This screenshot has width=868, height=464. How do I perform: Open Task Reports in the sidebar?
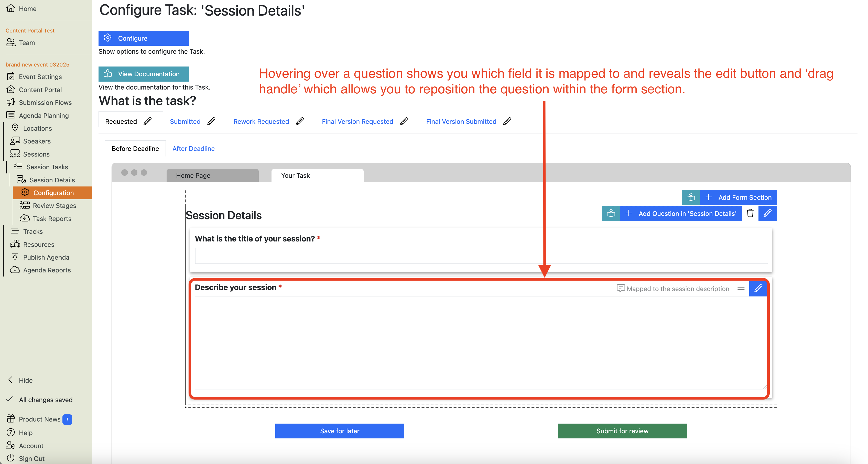52,218
